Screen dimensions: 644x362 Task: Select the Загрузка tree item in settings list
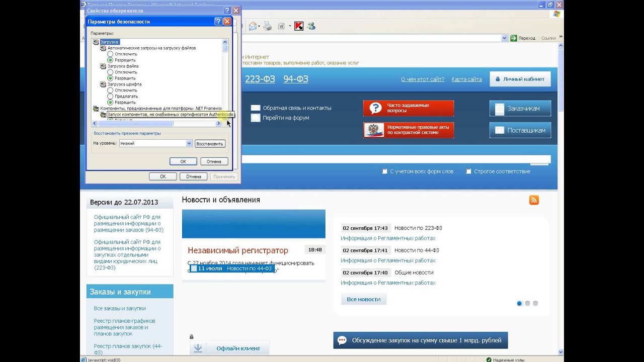pyautogui.click(x=109, y=42)
